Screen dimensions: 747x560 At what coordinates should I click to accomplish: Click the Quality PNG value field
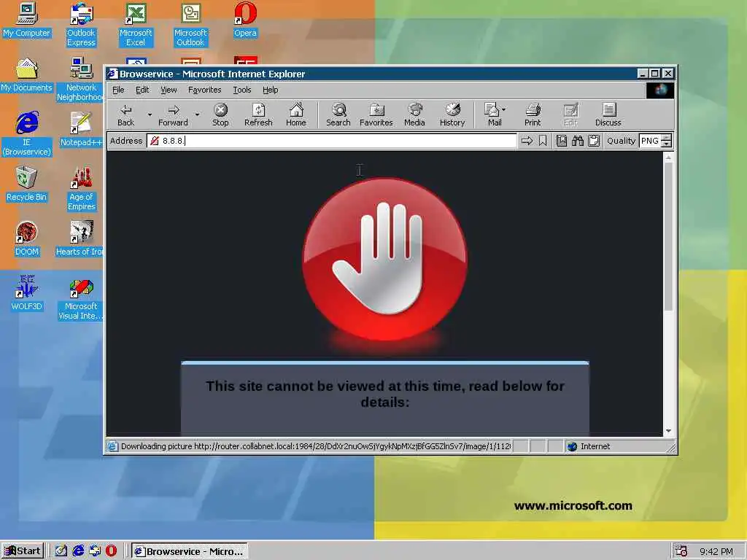650,141
